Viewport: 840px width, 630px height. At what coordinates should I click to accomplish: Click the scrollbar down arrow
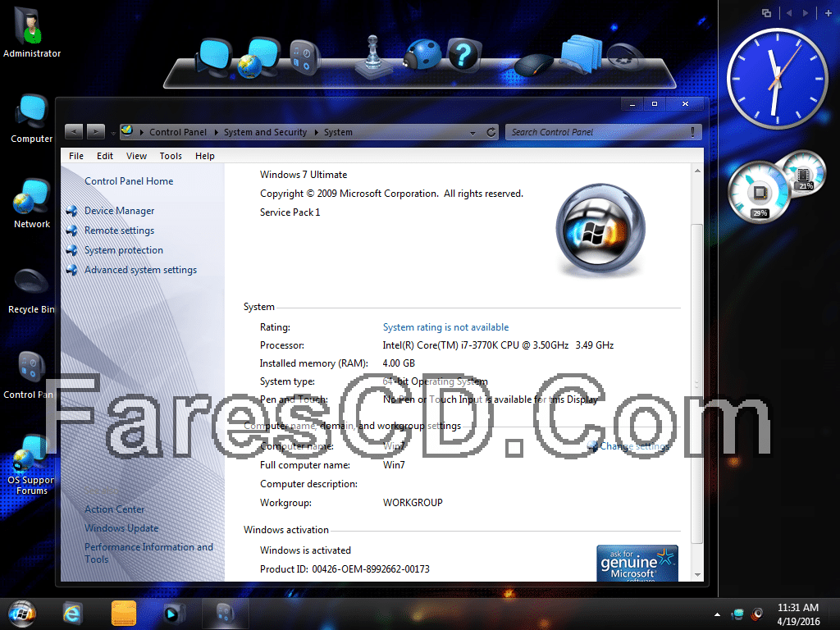coord(697,575)
